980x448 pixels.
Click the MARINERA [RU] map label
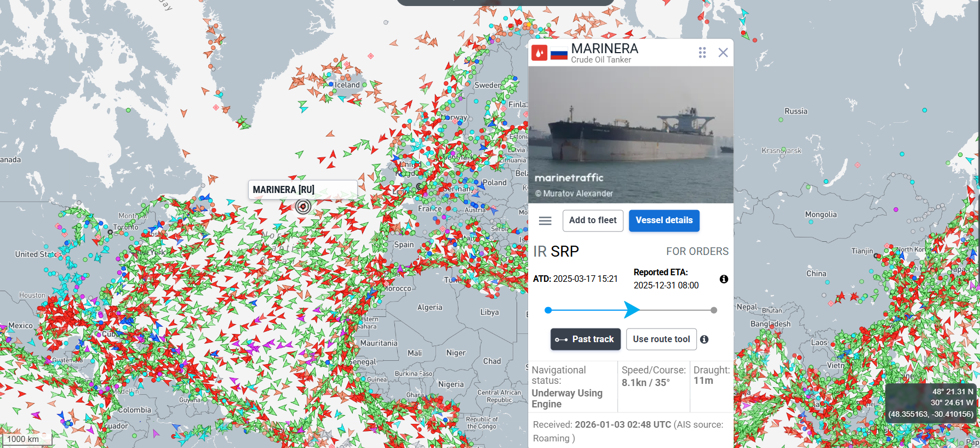click(284, 190)
